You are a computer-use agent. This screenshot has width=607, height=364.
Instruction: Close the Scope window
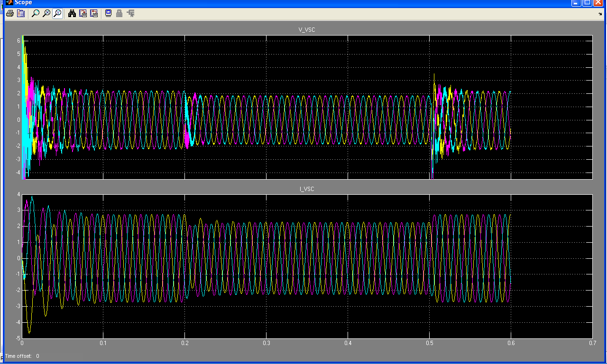(x=598, y=3)
